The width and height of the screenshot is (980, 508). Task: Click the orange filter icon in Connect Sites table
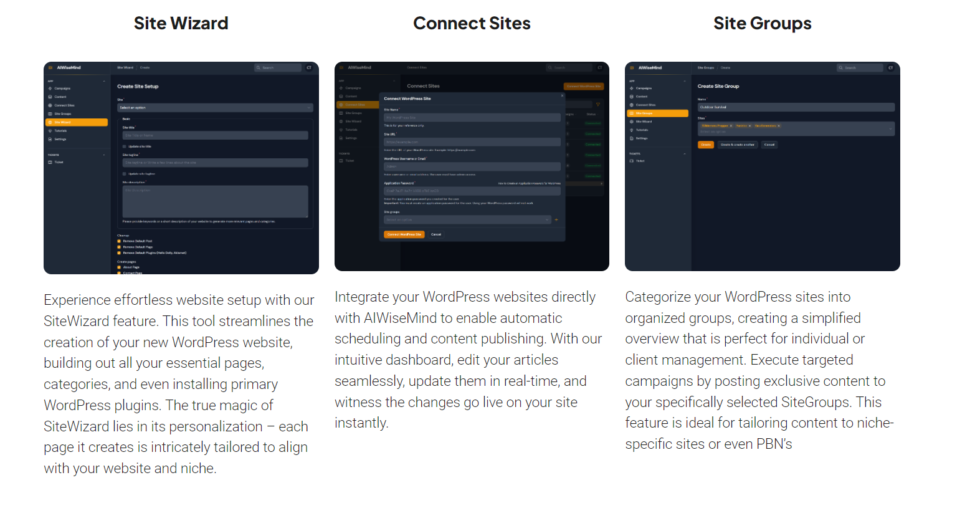point(598,104)
